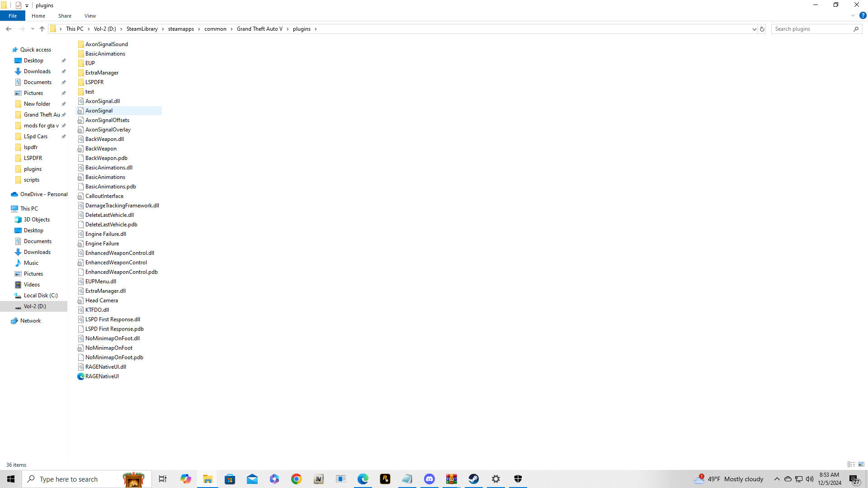The image size is (868, 488).
Task: Select the LSPDFR folder in the file list
Action: [94, 82]
